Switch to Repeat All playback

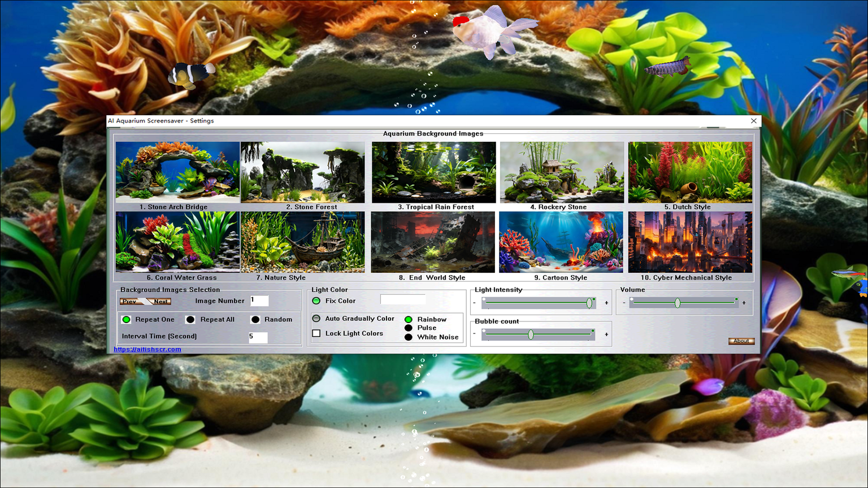coord(190,319)
